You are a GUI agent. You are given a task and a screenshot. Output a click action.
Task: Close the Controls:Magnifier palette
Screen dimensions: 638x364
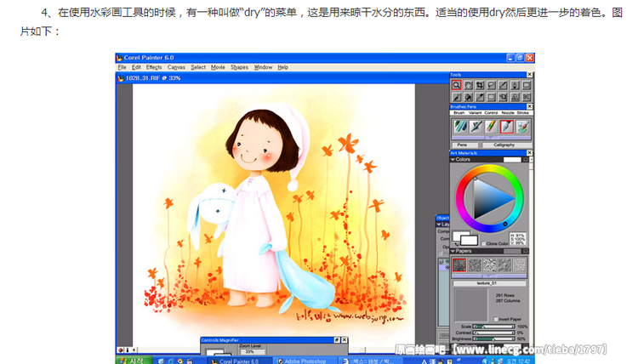[x=345, y=340]
